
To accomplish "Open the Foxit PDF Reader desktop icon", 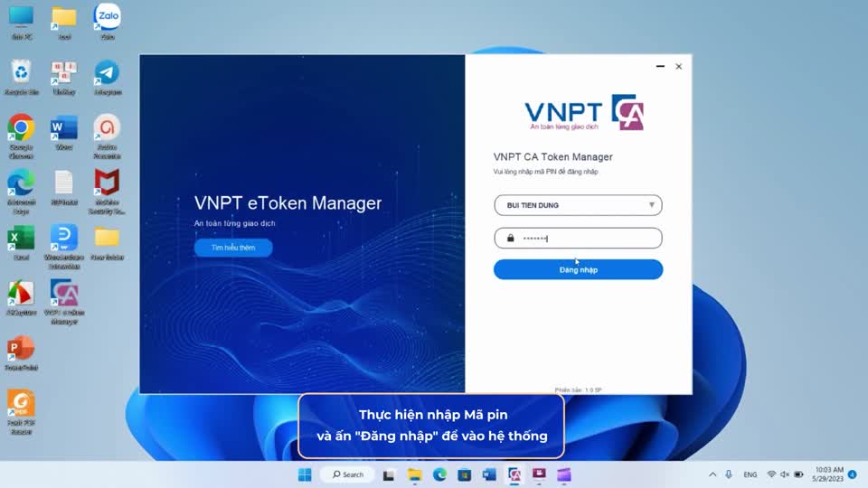I will coord(21,411).
